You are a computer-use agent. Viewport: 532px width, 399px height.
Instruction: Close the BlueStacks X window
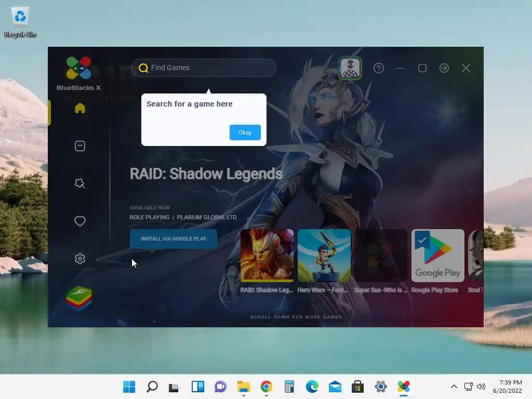(x=466, y=68)
